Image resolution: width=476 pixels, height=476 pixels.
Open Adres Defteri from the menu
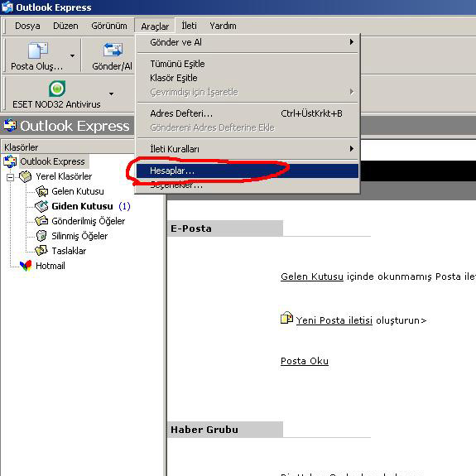point(248,113)
